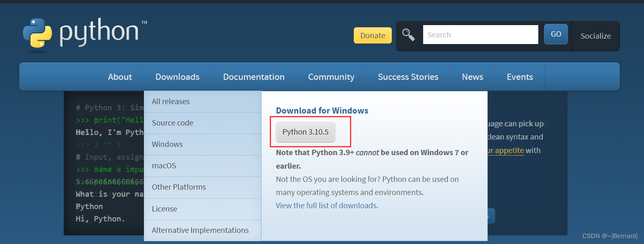The width and height of the screenshot is (644, 244).
Task: Choose Source code in the Downloads submenu
Action: (x=203, y=123)
